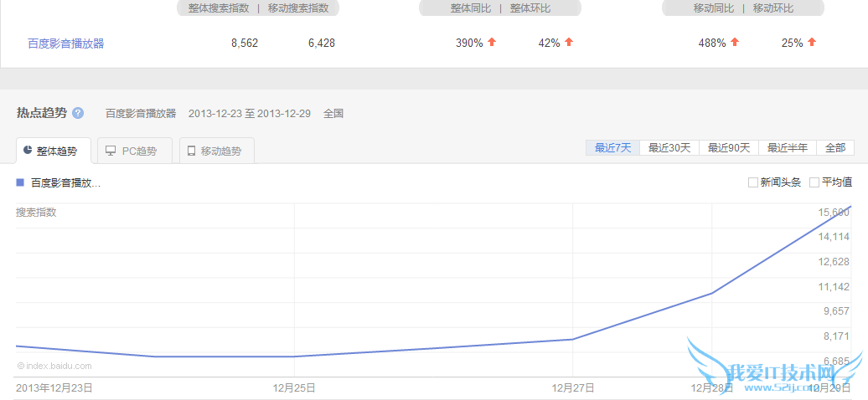This screenshot has height=400, width=868.
Task: Click the 12月27日 date on the x-axis
Action: 573,387
